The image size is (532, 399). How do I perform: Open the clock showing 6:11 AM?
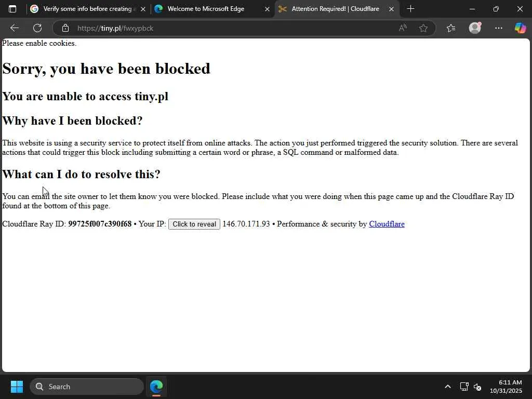(506, 387)
